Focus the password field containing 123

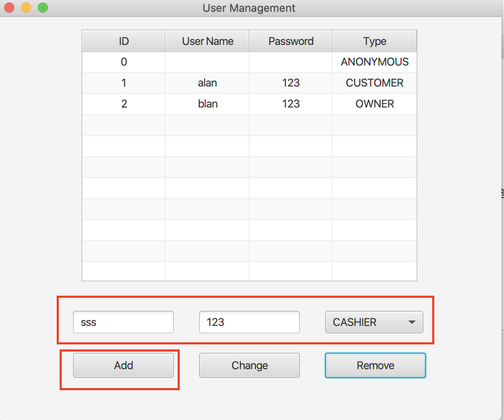click(x=249, y=322)
